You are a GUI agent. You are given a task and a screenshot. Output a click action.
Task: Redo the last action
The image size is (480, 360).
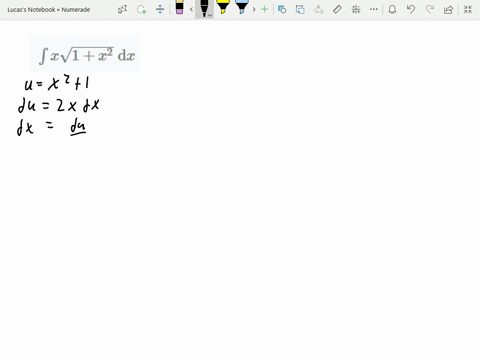(x=430, y=9)
